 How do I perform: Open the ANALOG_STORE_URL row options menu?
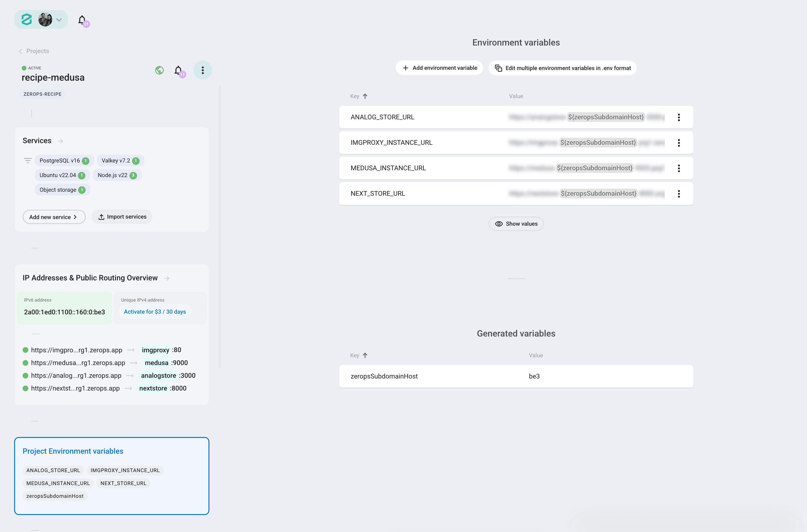click(x=679, y=117)
